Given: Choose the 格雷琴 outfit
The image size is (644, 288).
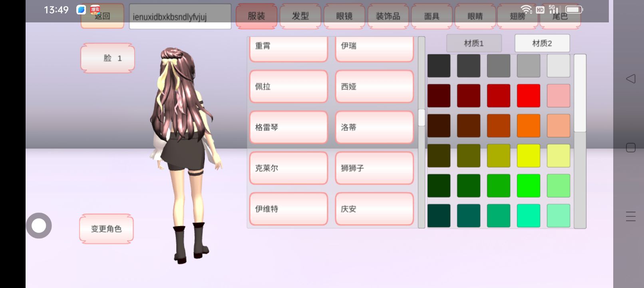Looking at the screenshot, I should (x=288, y=127).
